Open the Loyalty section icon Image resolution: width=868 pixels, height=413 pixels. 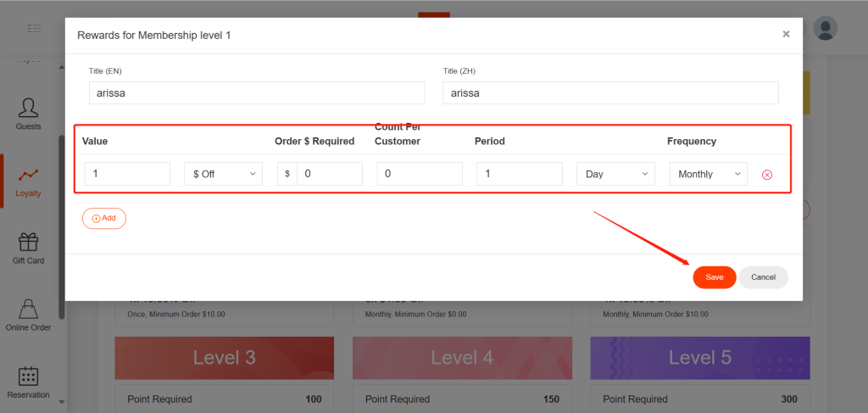28,176
